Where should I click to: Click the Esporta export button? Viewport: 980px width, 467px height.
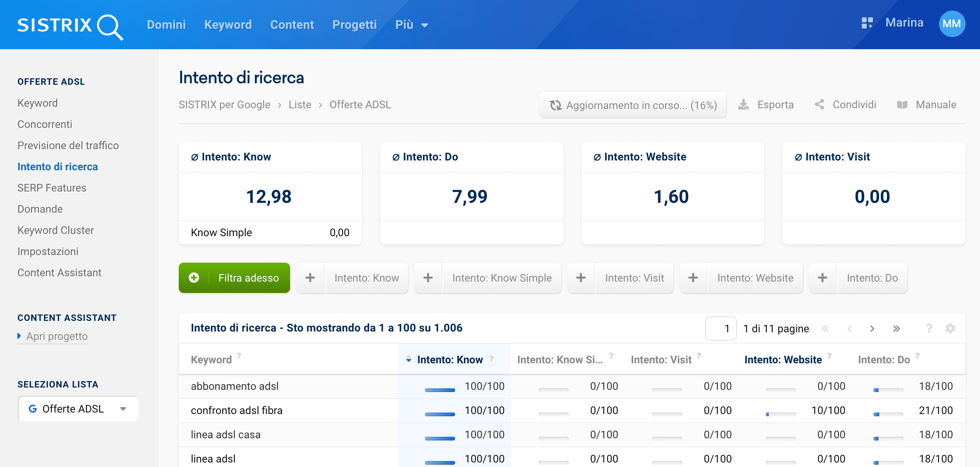click(766, 104)
